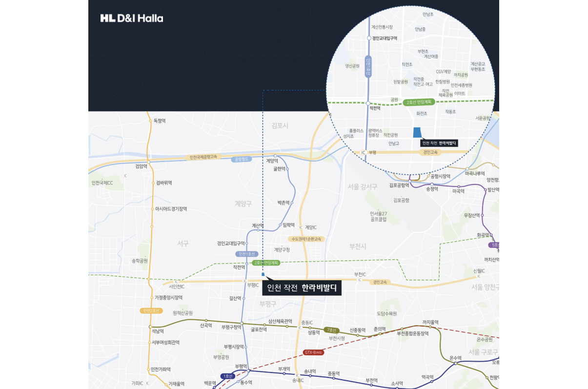The image size is (588, 389).
Task: Click the navy 1호선 line badge
Action: (228, 376)
